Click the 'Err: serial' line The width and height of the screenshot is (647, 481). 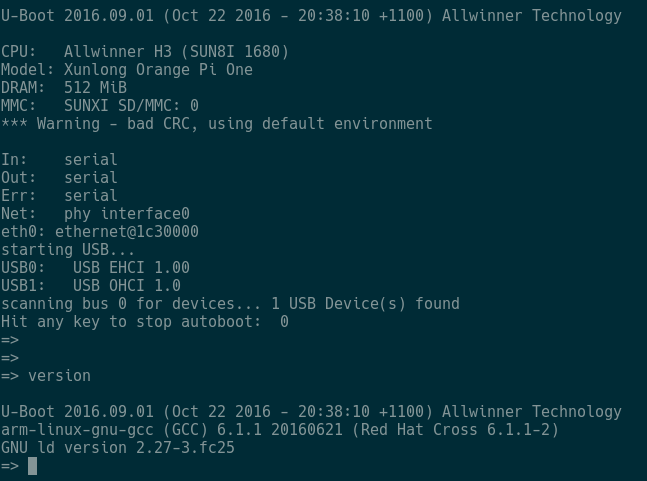click(x=59, y=196)
